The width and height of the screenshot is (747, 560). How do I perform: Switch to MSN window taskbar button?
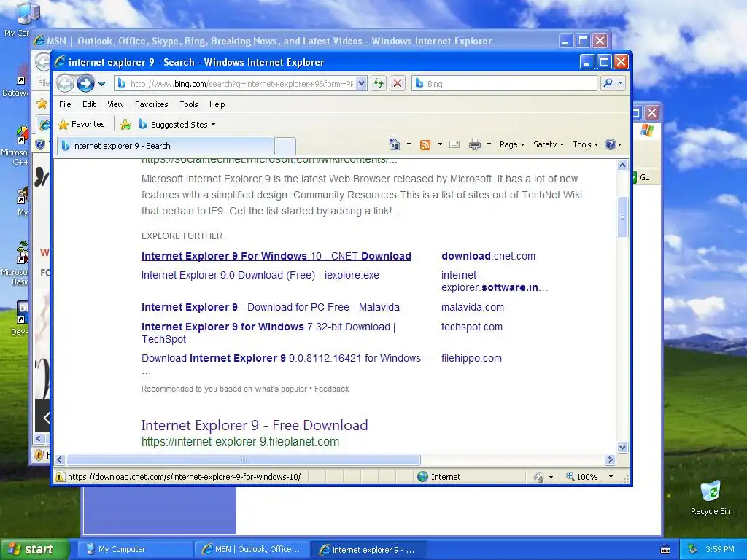pyautogui.click(x=251, y=549)
